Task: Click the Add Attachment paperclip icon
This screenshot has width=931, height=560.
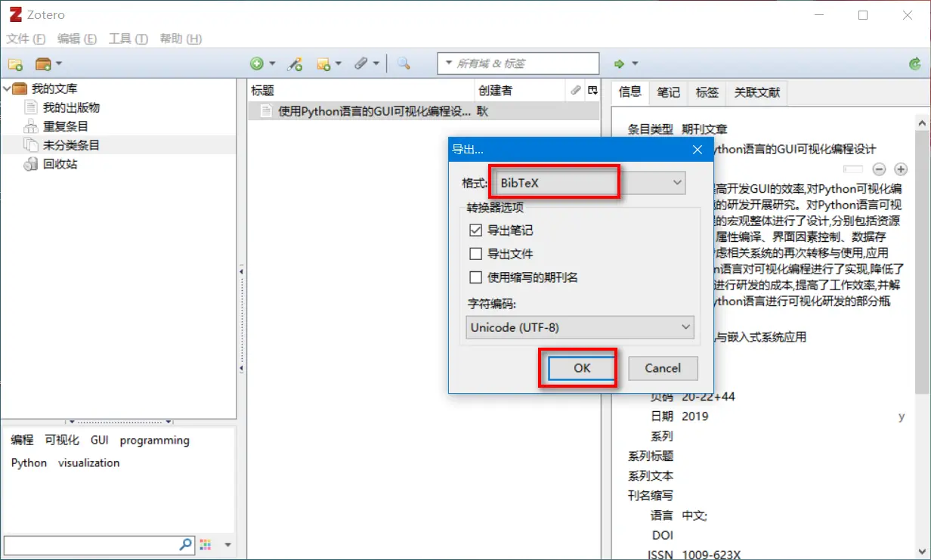Action: (x=361, y=64)
